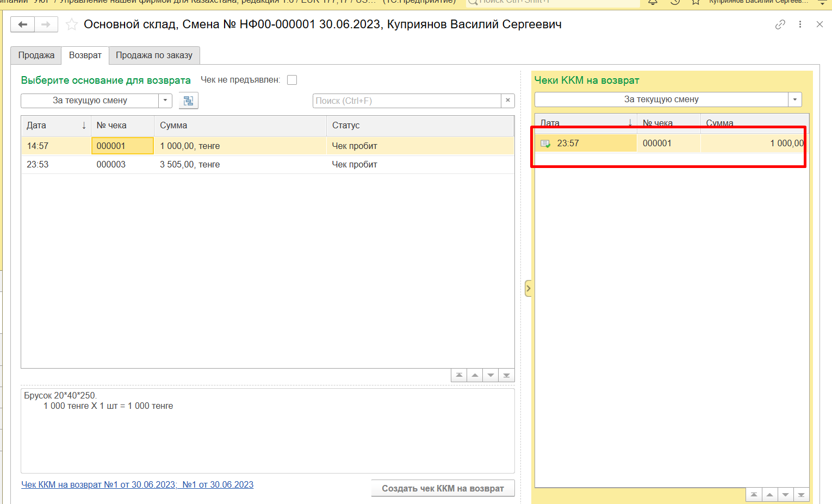Add this form to favorites with star
The width and height of the screenshot is (832, 504).
coord(72,24)
